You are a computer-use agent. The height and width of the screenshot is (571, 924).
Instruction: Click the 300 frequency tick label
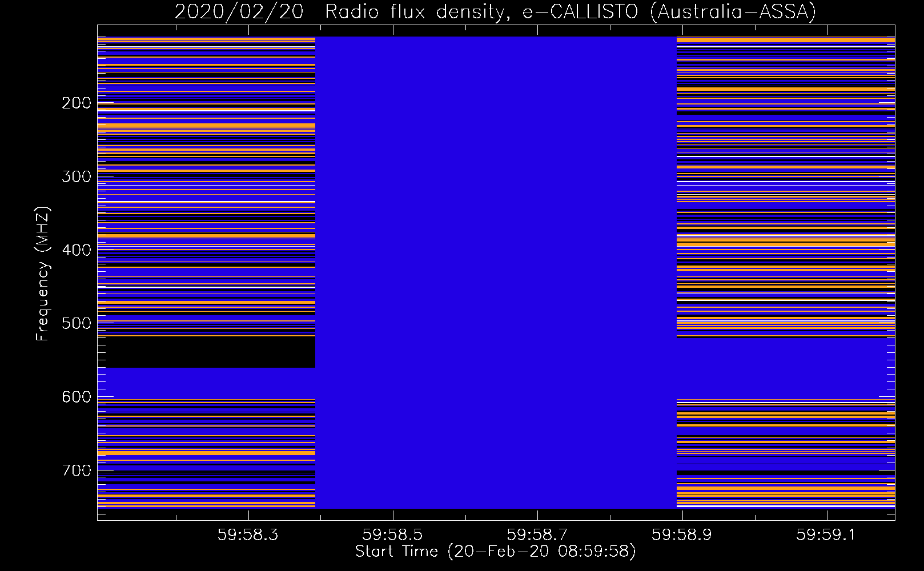tap(77, 177)
